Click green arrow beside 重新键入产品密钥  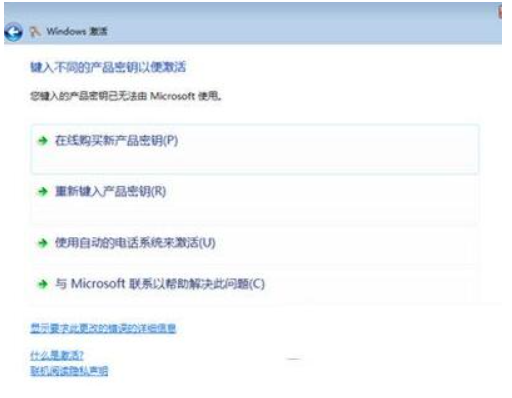(43, 192)
